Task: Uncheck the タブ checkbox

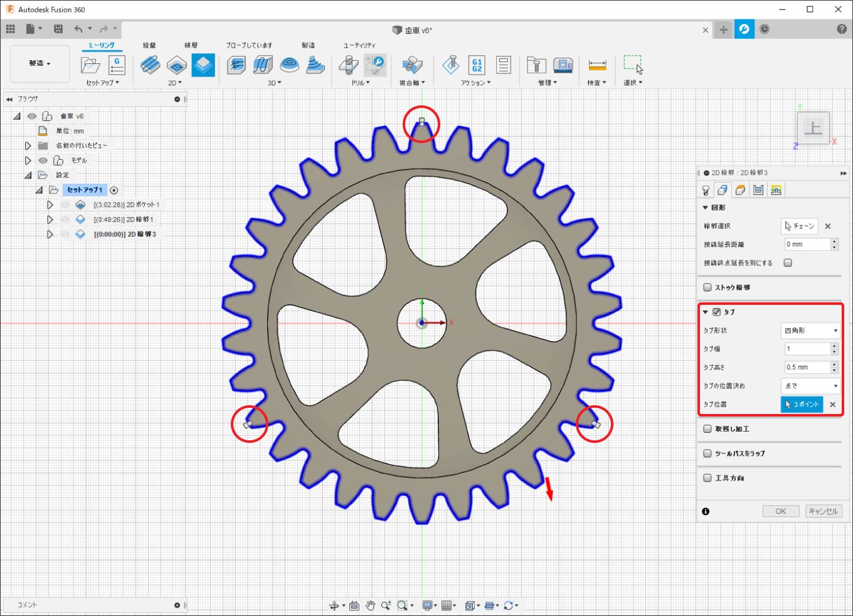Action: 716,312
